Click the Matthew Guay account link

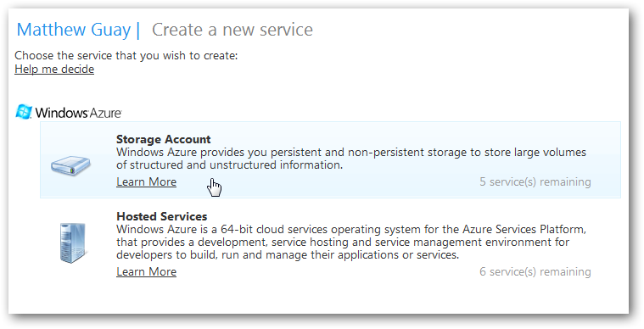[x=74, y=30]
